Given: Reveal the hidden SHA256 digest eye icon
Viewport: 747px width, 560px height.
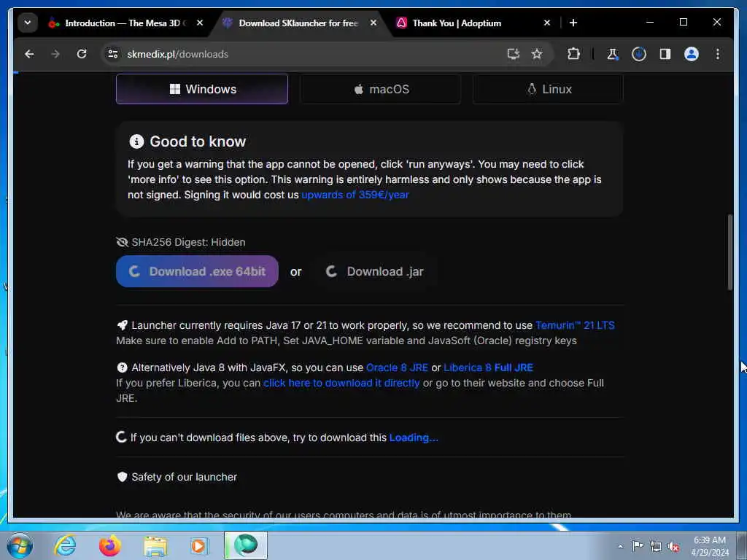Looking at the screenshot, I should 122,242.
